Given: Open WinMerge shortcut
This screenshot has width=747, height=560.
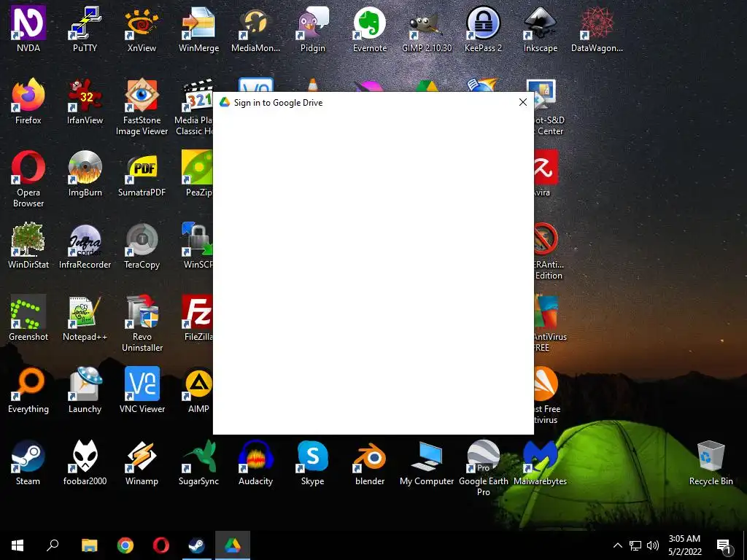Looking at the screenshot, I should click(198, 28).
